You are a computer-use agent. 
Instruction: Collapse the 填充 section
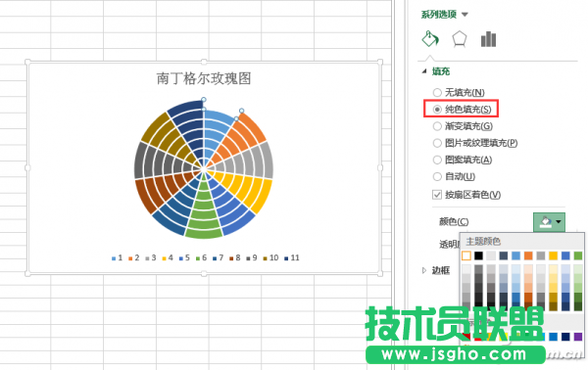[424, 71]
